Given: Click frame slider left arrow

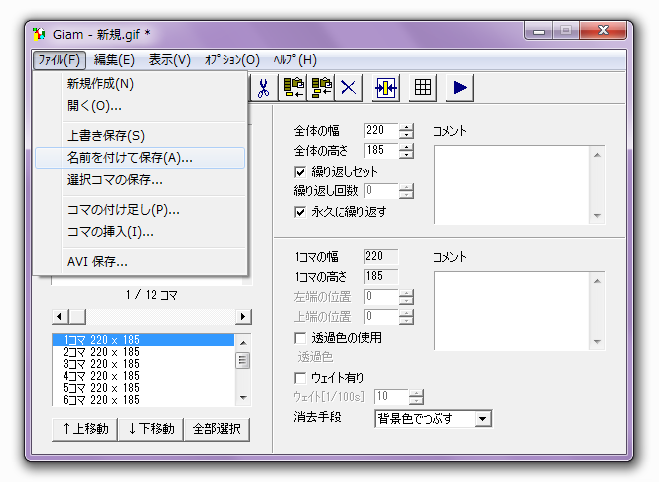Looking at the screenshot, I should coord(60,316).
